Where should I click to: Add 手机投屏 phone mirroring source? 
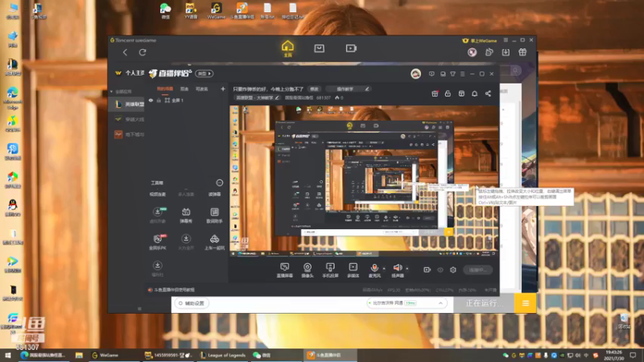tap(330, 270)
